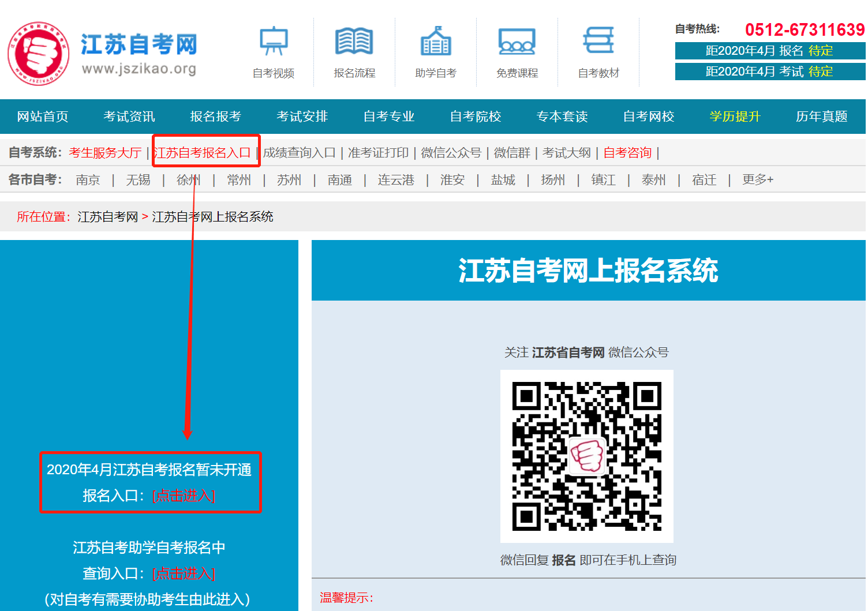Click 点击进入 next to 报名入口

pyautogui.click(x=184, y=496)
